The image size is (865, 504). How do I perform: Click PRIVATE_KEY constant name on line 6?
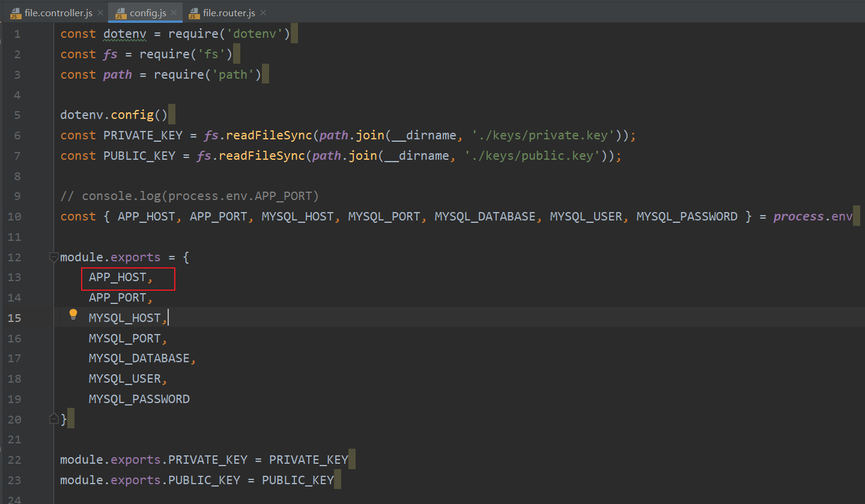pyautogui.click(x=143, y=135)
